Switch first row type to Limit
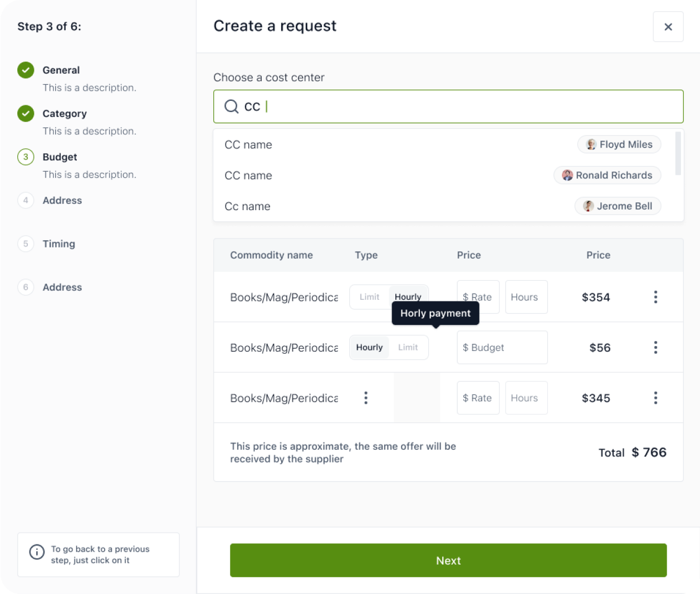Viewport: 700px width, 594px height. (x=369, y=297)
